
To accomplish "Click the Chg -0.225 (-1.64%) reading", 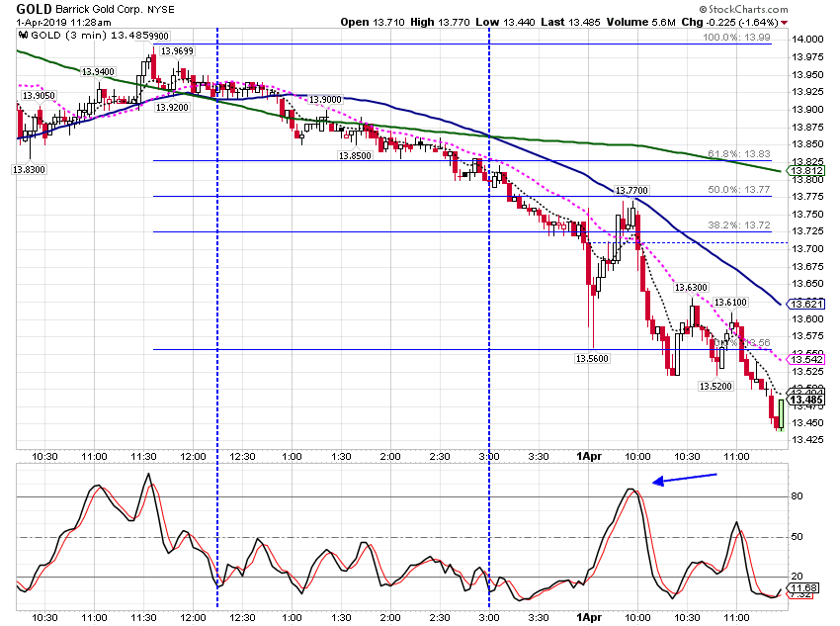I will 729,22.
